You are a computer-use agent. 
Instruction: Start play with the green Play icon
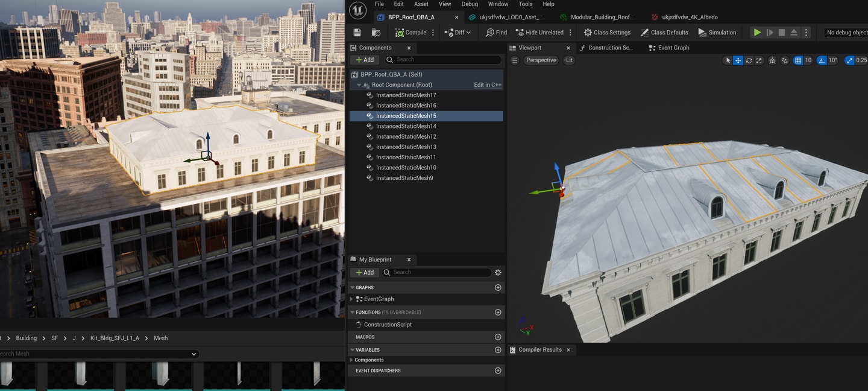[x=757, y=33]
